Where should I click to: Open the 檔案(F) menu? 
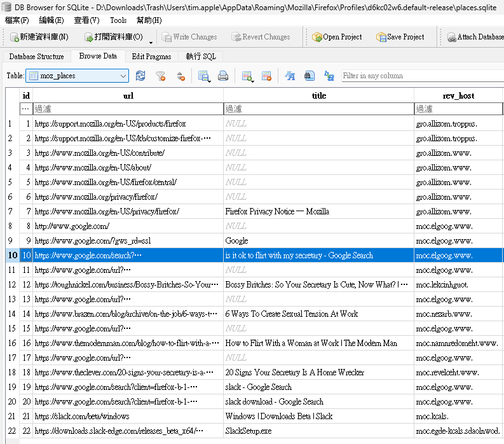click(x=17, y=20)
